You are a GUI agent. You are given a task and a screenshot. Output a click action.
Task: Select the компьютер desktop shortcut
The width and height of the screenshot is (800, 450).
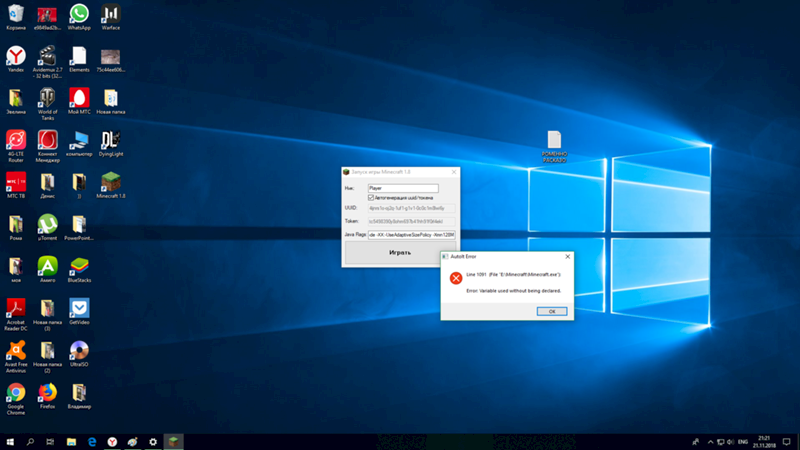point(79,143)
